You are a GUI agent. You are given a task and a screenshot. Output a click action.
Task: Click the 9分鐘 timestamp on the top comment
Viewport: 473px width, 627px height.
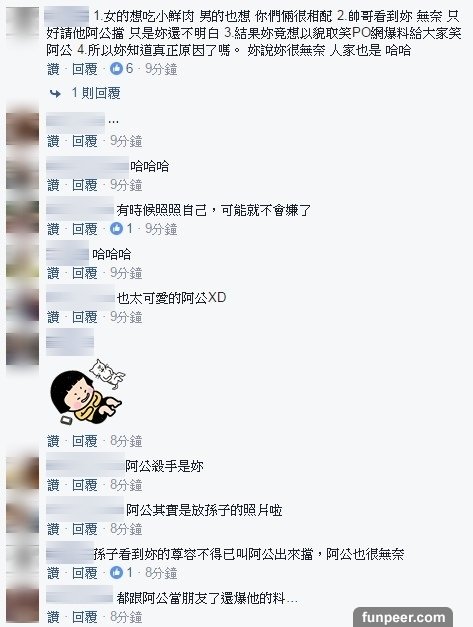click(161, 69)
